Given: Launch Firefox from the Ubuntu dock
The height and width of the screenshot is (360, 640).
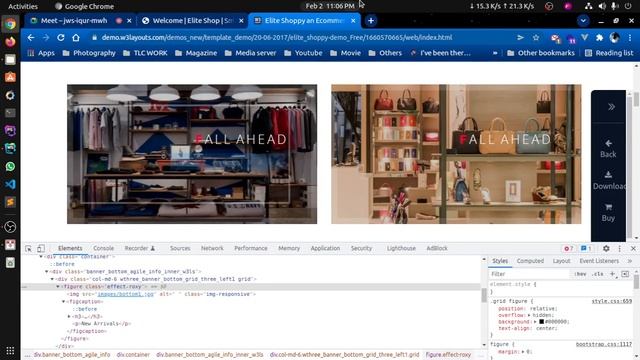Looking at the screenshot, I should click(10, 41).
